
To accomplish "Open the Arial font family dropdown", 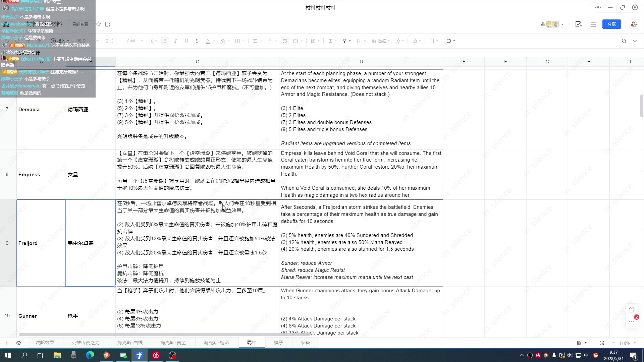I will click(135, 41).
